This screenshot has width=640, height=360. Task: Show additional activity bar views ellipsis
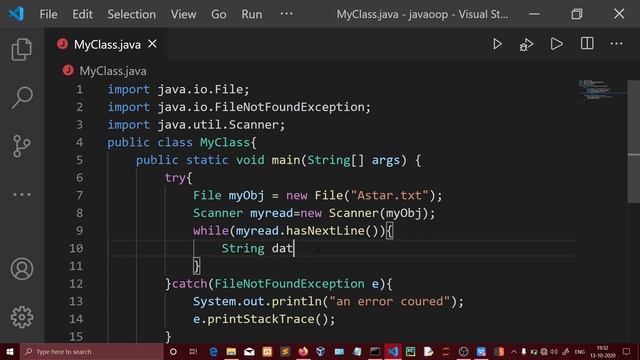22,195
